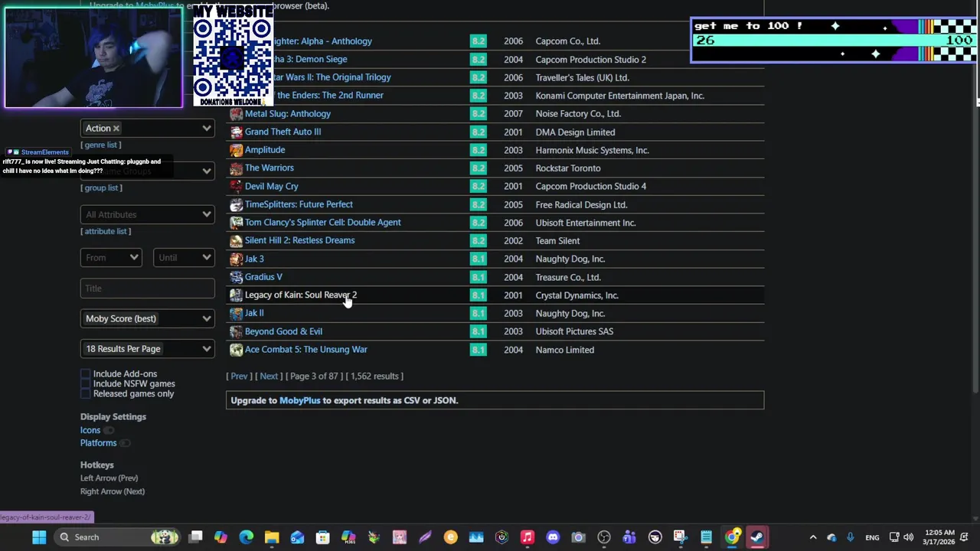This screenshot has height=551, width=980.
Task: Click the Splinter Cell: Double Agent icon
Action: (236, 223)
